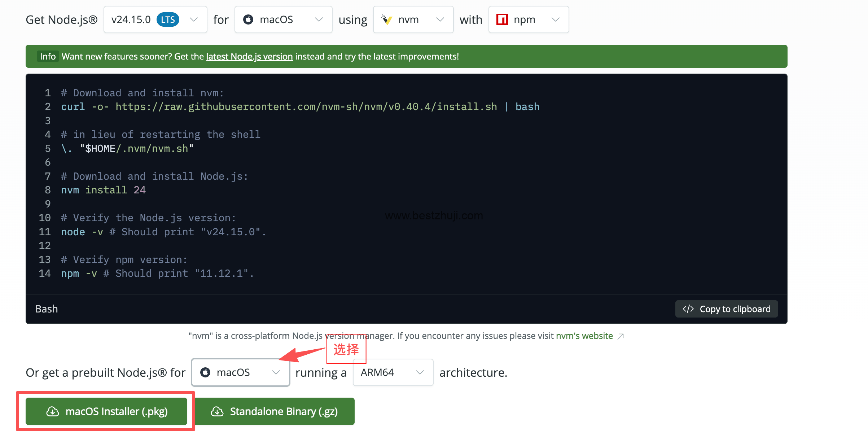The height and width of the screenshot is (433, 868).
Task: Click the chevron on the version dropdown
Action: (194, 19)
